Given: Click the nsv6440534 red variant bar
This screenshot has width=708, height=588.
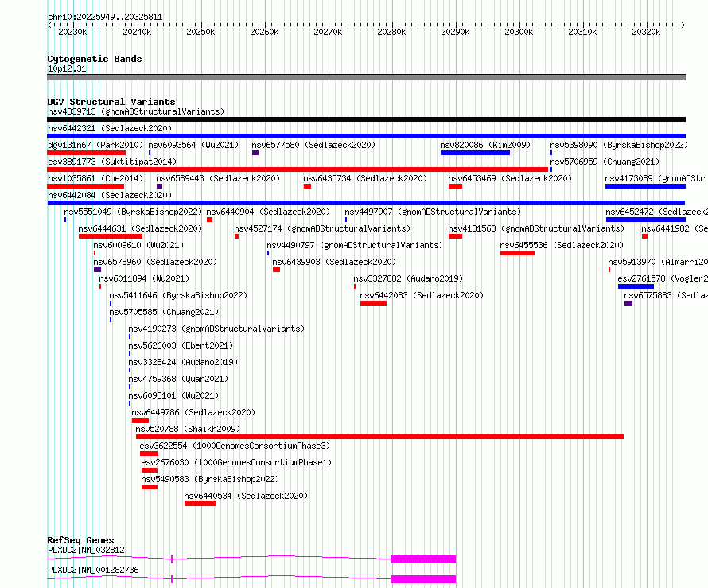Looking at the screenshot, I should tap(200, 504).
